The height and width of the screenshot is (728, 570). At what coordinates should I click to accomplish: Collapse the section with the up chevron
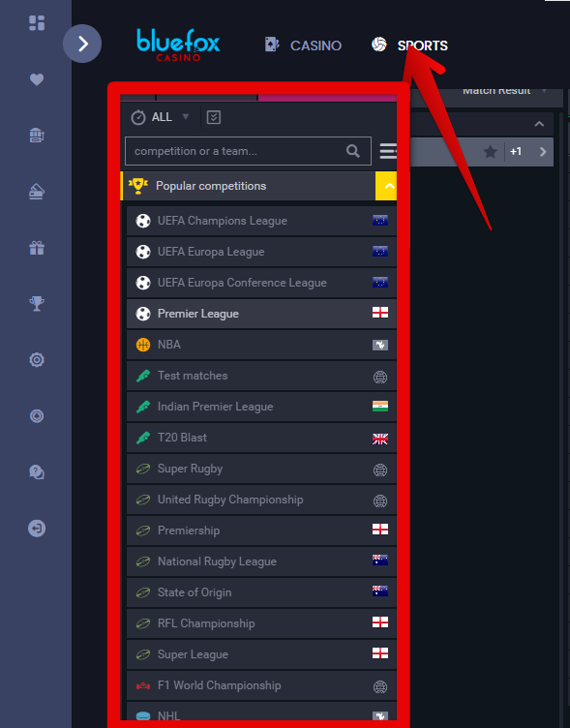tap(539, 124)
